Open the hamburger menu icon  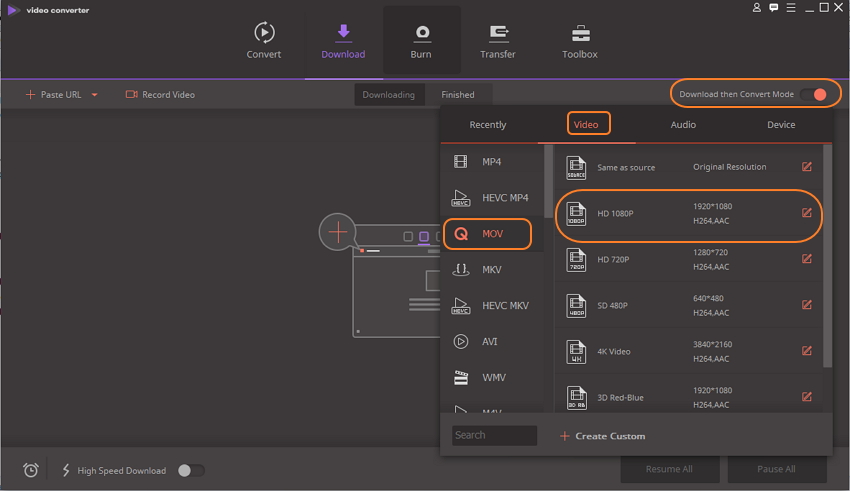click(x=791, y=8)
